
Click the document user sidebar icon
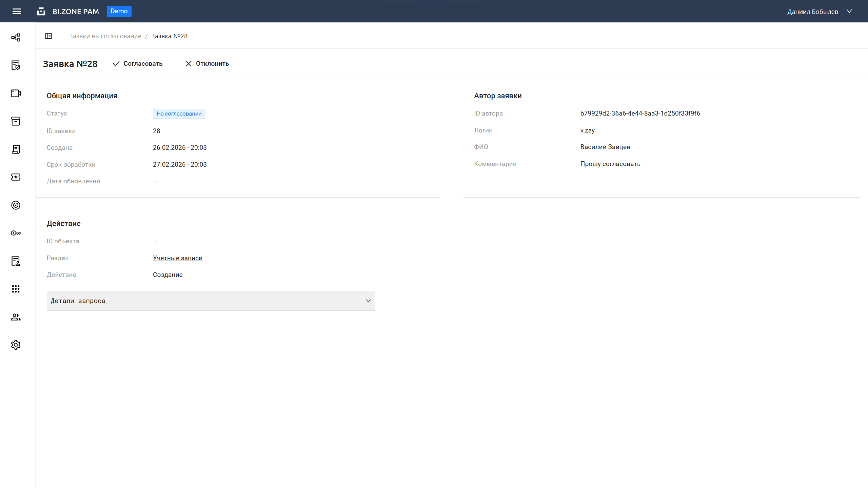pyautogui.click(x=16, y=261)
